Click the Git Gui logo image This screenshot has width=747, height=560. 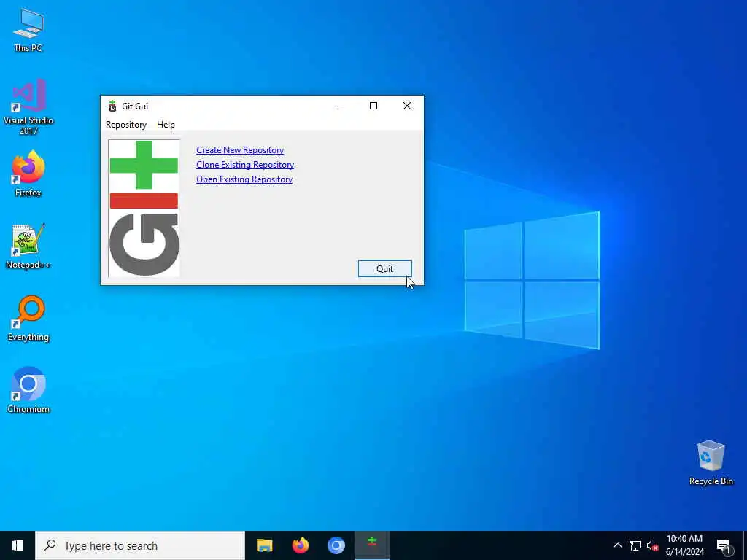click(x=144, y=208)
